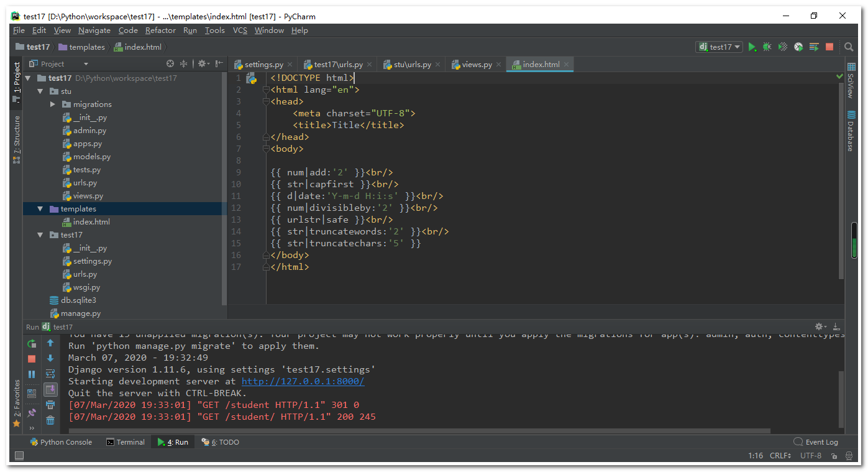Click the console horizontal scrollbar
The height and width of the screenshot is (472, 868).
click(419, 430)
